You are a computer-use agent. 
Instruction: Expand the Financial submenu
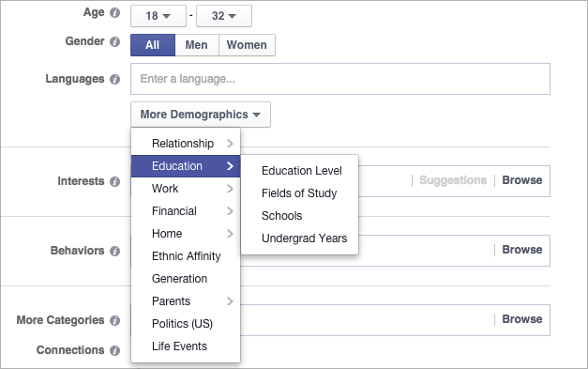186,211
